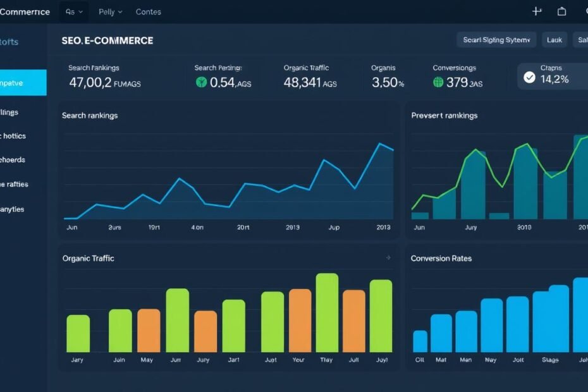Click the 'Scarl Sigling Systemv' button

pos(496,40)
